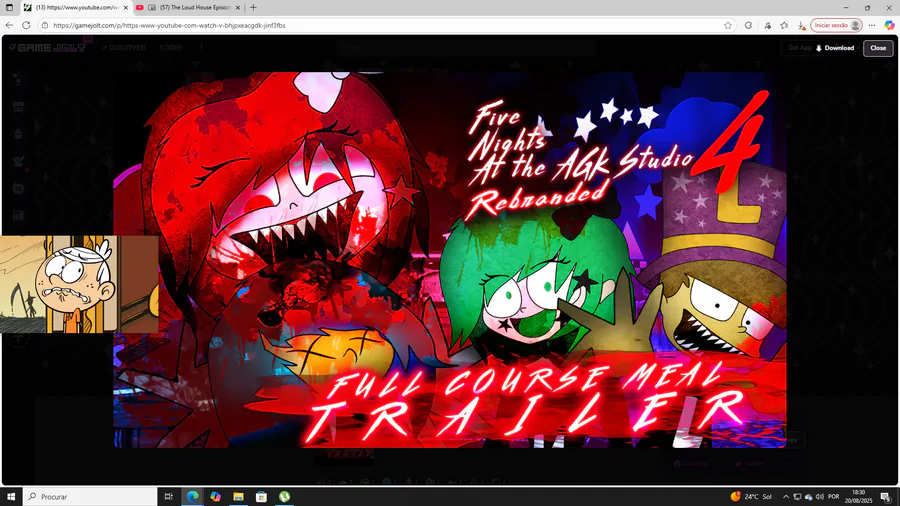Click the browser refresh-circle extension icon
900x506 pixels.
coord(748,25)
